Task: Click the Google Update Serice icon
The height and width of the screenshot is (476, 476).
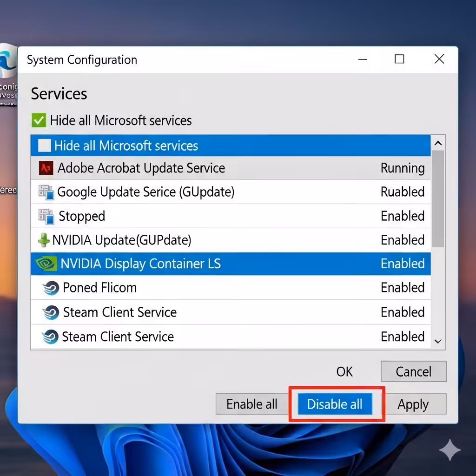Action: [46, 192]
